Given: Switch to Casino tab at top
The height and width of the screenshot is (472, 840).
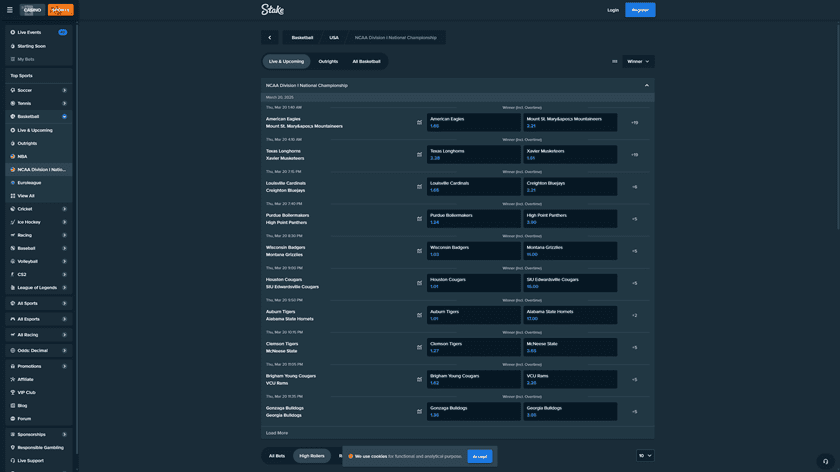Looking at the screenshot, I should coord(32,10).
